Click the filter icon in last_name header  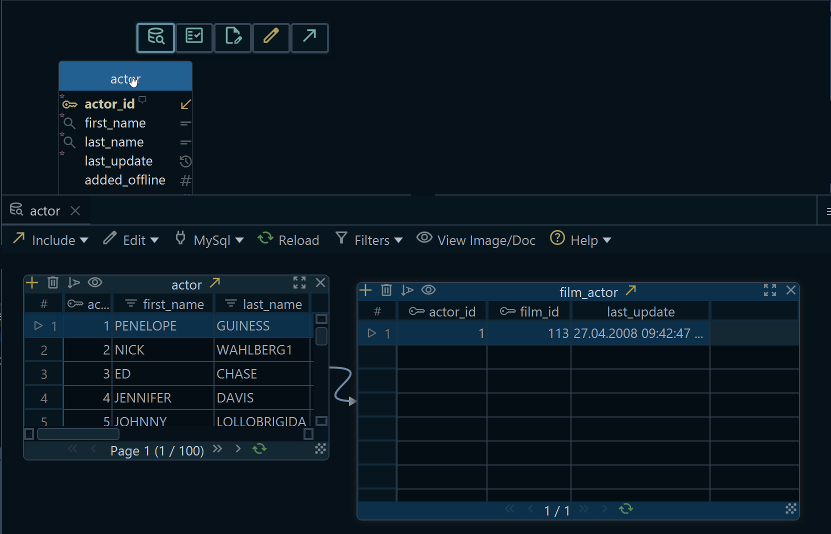pyautogui.click(x=231, y=304)
